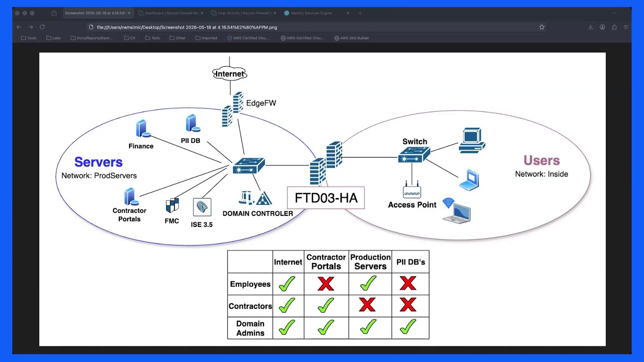Viewport: 644px width, 362px height.
Task: Click the FTD03-HA label box
Action: tap(326, 198)
